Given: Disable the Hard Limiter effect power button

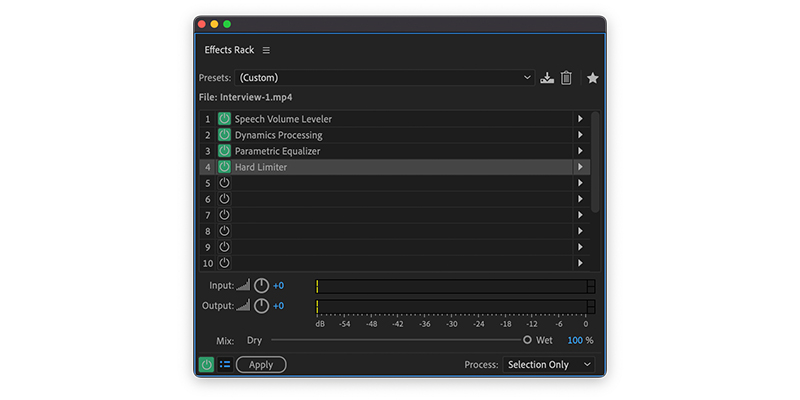Looking at the screenshot, I should point(224,167).
